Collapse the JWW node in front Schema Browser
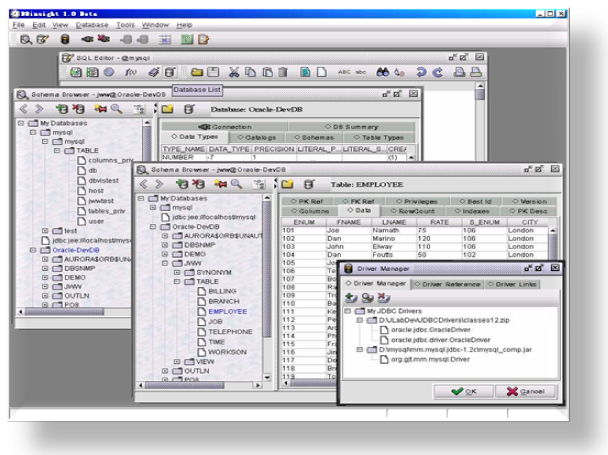The height and width of the screenshot is (455, 608). click(165, 263)
